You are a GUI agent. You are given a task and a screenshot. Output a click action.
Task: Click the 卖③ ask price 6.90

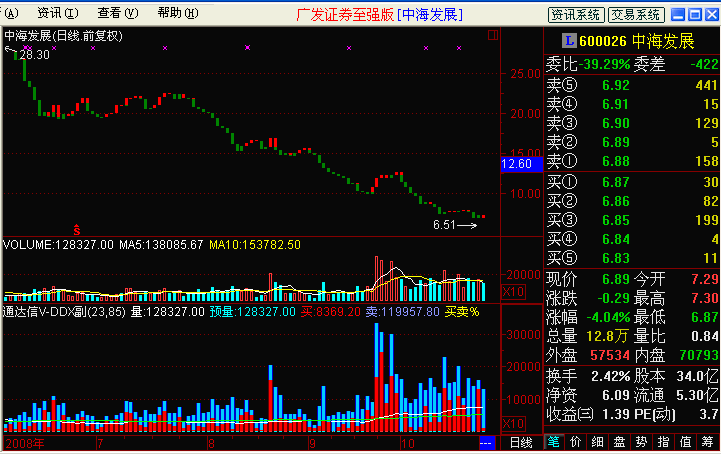[616, 123]
